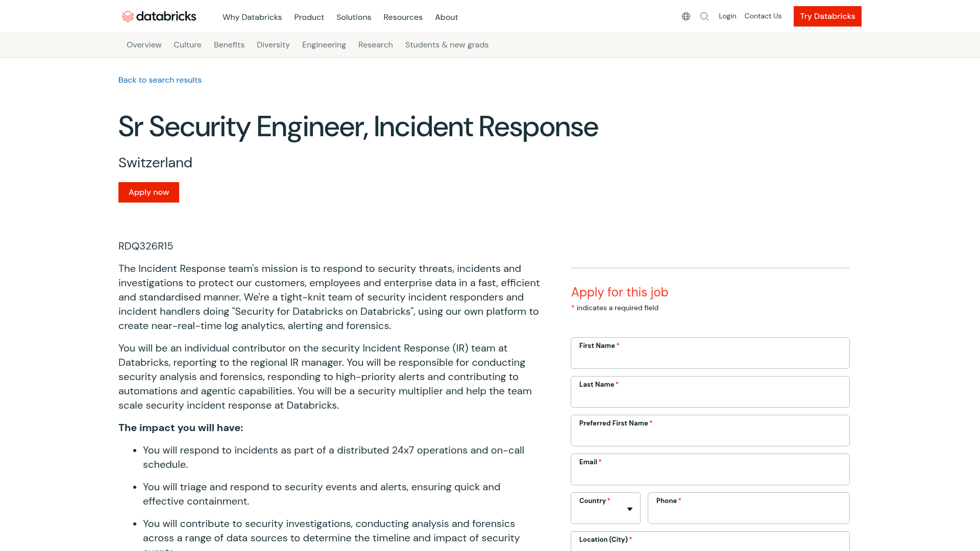Click 'Apply for this job' heading
The width and height of the screenshot is (980, 551).
pos(620,292)
